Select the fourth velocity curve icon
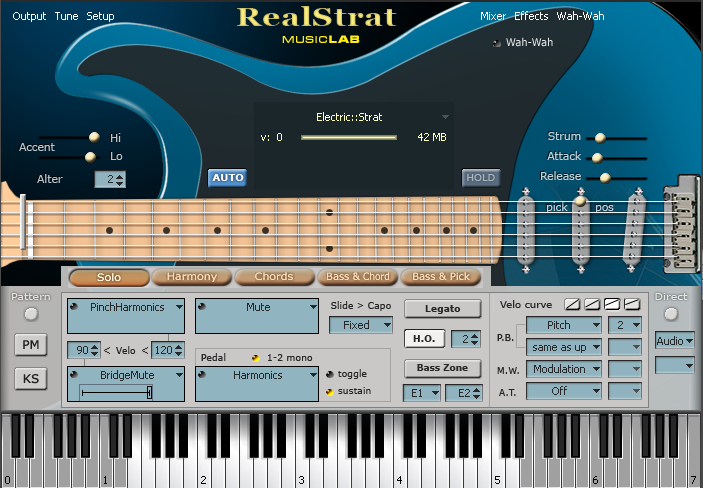Viewport: 703px width, 488px height. pyautogui.click(x=632, y=305)
